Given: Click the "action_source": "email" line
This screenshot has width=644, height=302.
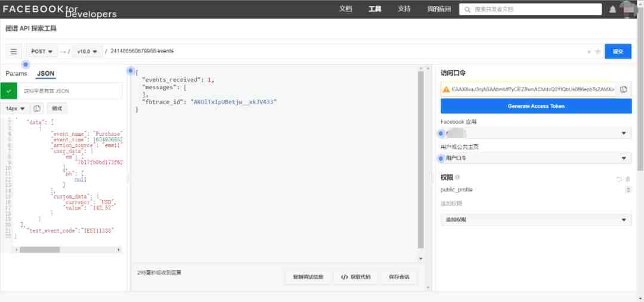Looking at the screenshot, I should pos(86,145).
